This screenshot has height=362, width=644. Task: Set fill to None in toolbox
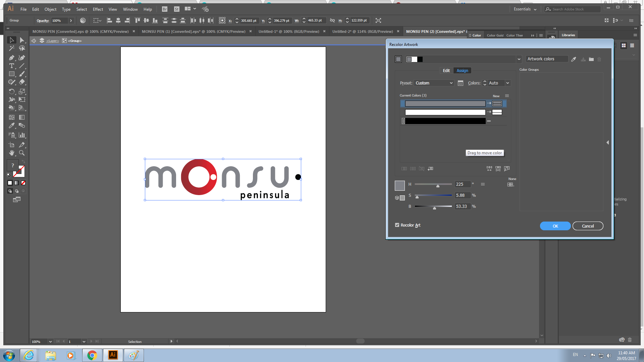[x=23, y=183]
